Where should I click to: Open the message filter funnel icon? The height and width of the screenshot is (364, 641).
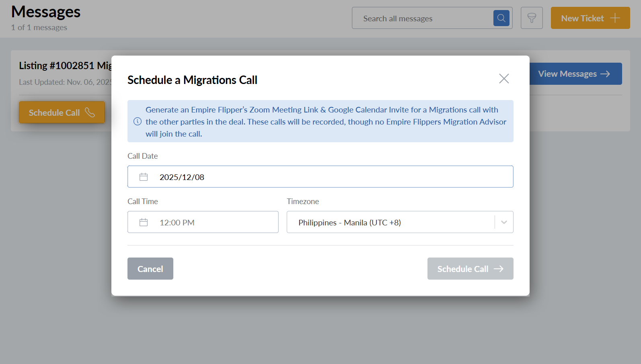[x=531, y=18]
